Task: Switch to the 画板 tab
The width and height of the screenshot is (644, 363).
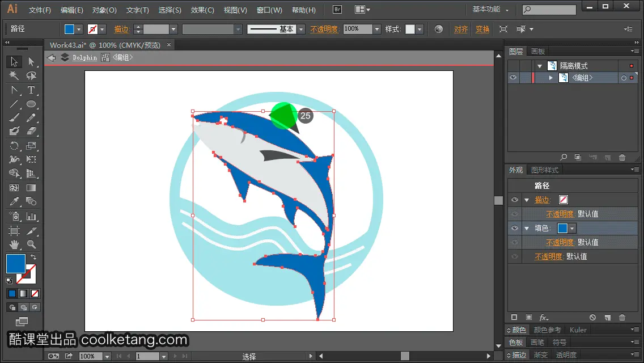Action: point(537,52)
